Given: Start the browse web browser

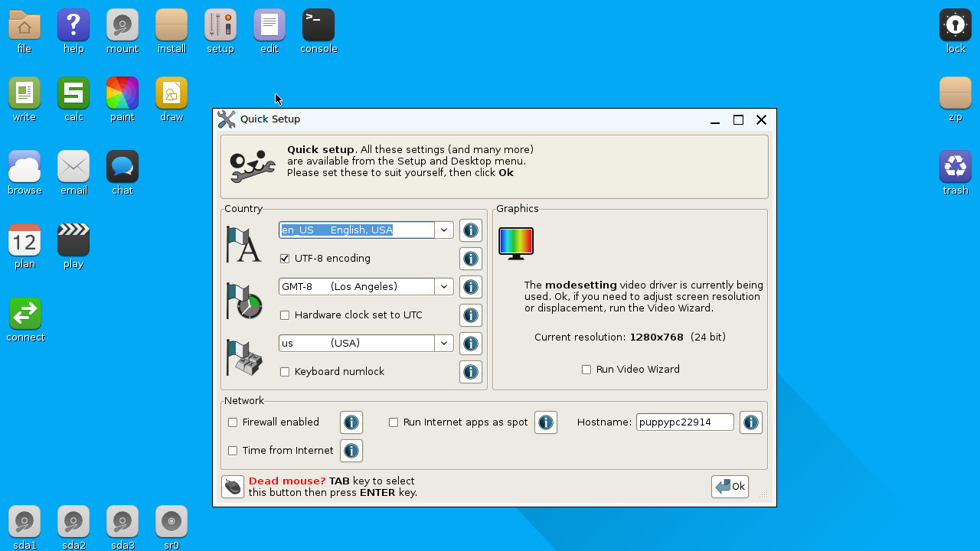Looking at the screenshot, I should click(24, 165).
